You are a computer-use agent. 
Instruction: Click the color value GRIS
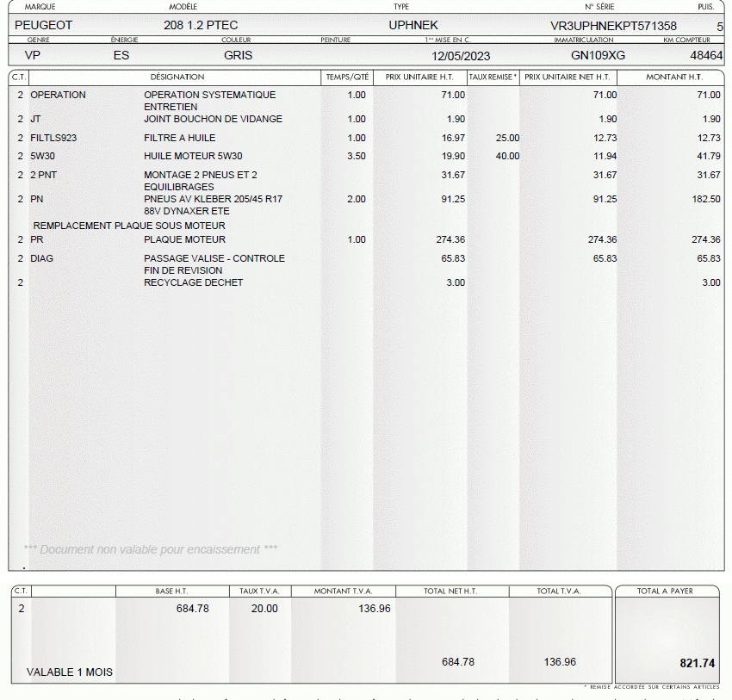click(x=238, y=55)
